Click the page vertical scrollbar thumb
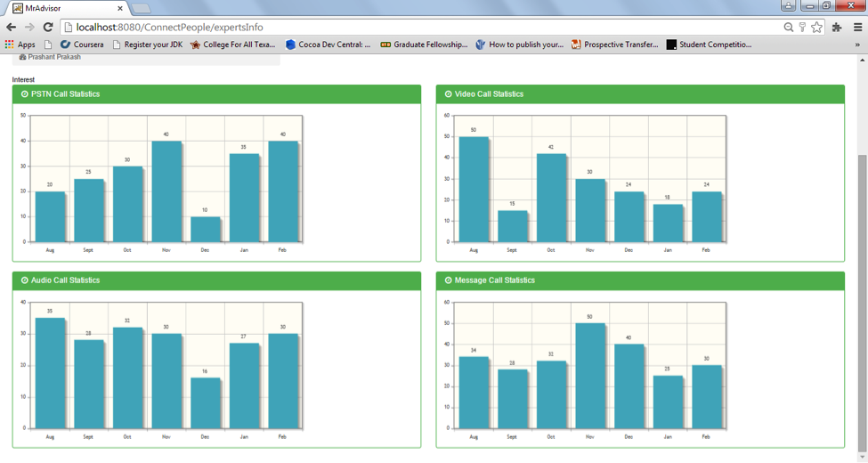 tap(862, 302)
